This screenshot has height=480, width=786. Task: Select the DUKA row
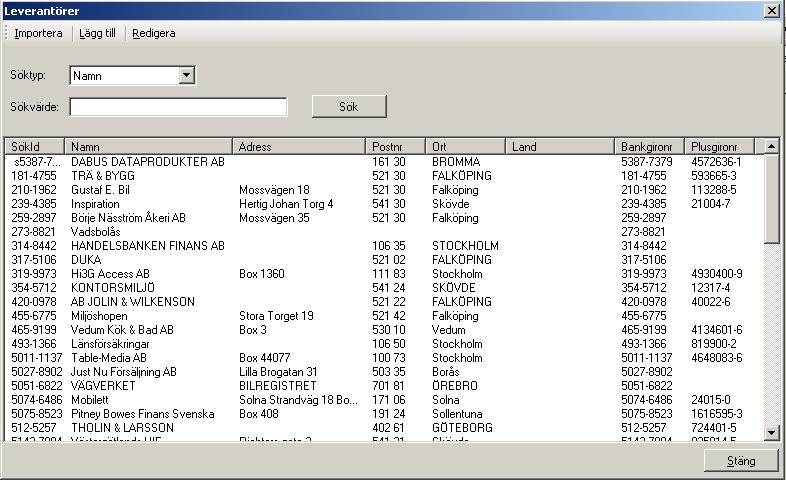pyautogui.click(x=383, y=260)
